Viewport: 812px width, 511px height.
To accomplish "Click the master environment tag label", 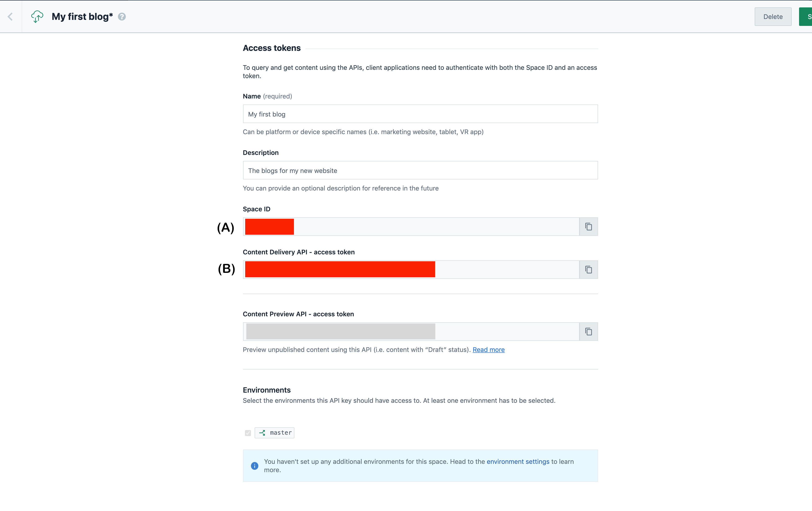I will (x=281, y=433).
